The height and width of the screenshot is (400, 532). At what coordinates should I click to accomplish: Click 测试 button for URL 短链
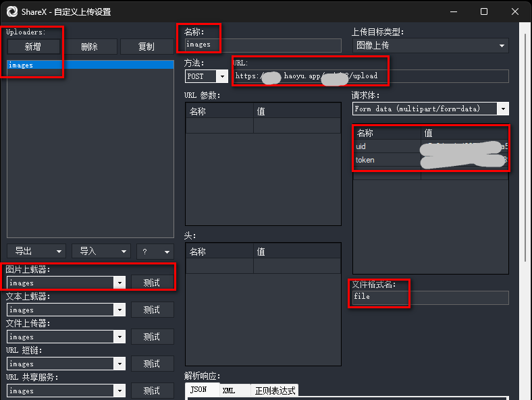[x=153, y=364]
